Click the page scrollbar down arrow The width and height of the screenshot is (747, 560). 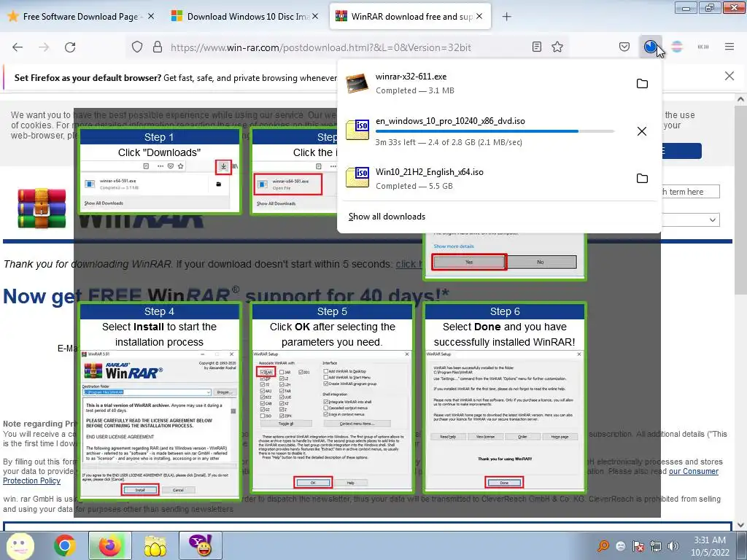point(740,525)
